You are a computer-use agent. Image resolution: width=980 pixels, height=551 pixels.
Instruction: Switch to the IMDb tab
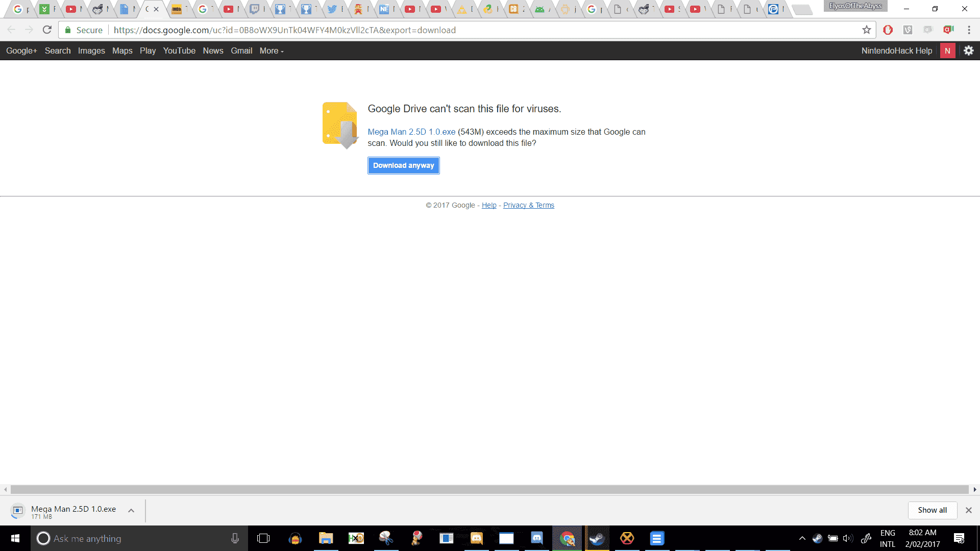(x=179, y=9)
